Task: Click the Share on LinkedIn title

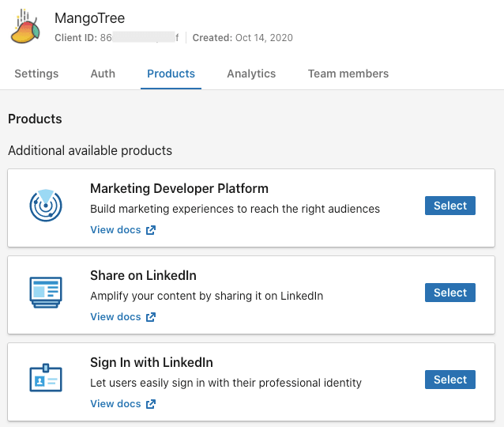Action: tap(143, 275)
